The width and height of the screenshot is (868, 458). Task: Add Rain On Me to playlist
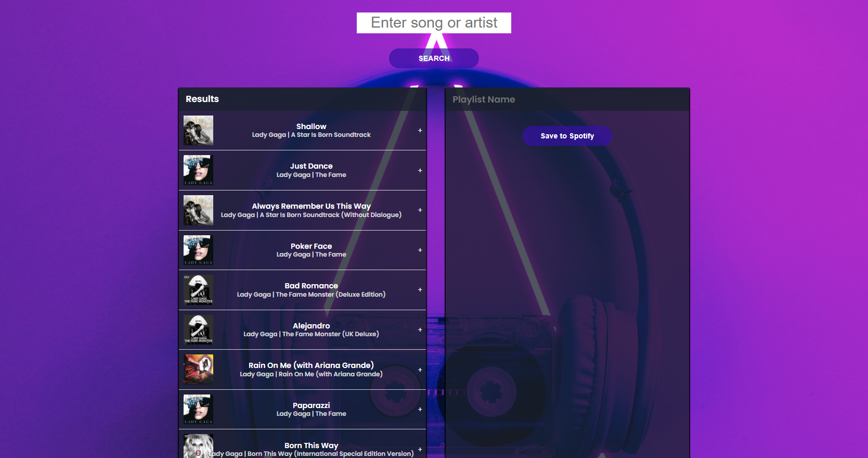coord(420,370)
